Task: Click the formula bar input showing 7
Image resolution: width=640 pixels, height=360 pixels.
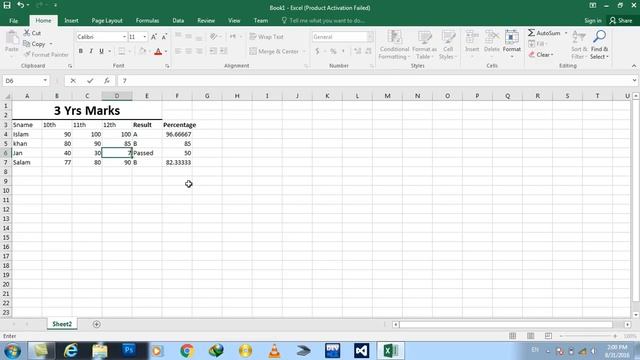Action: [375, 81]
